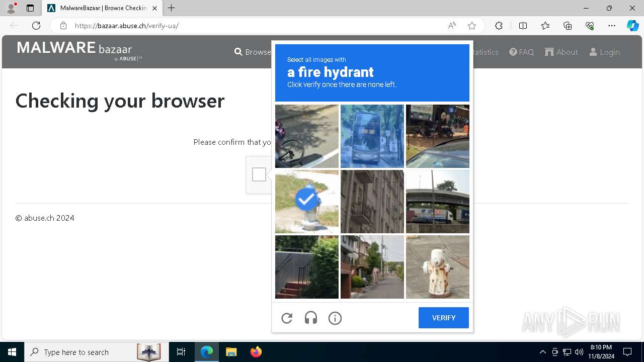This screenshot has width=644, height=362.
Task: Open the Settings and more ellipsis menu
Action: (612, 26)
